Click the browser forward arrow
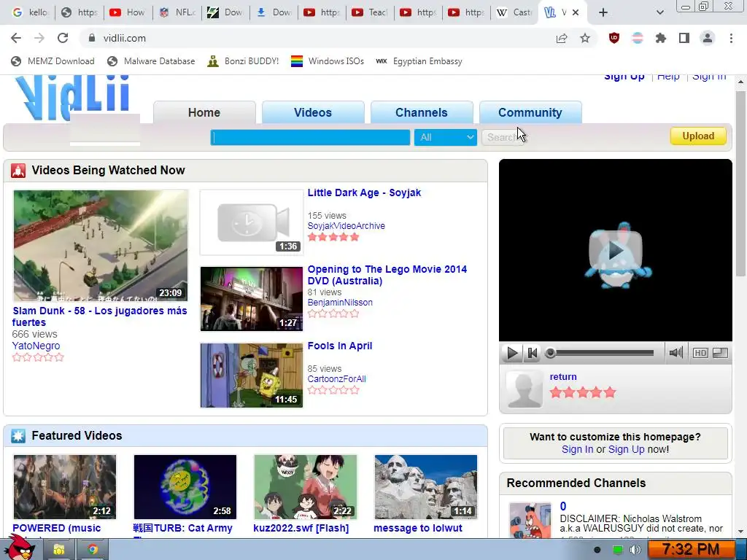 click(39, 38)
